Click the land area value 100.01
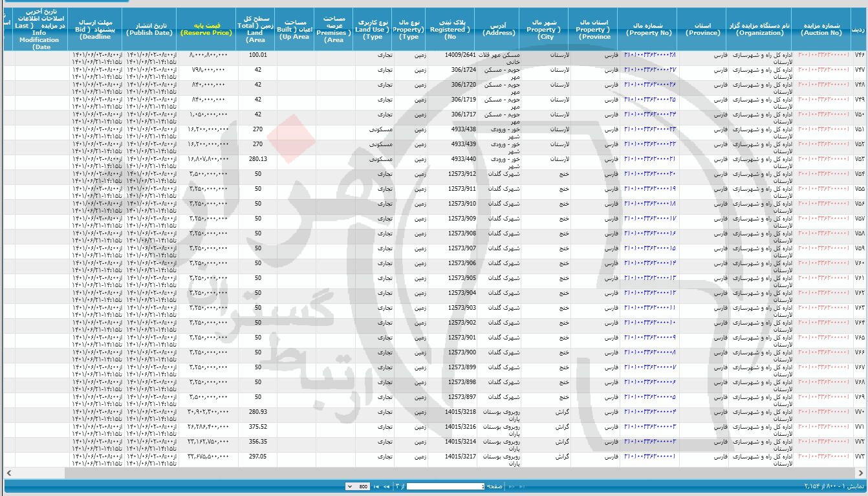 coord(257,55)
